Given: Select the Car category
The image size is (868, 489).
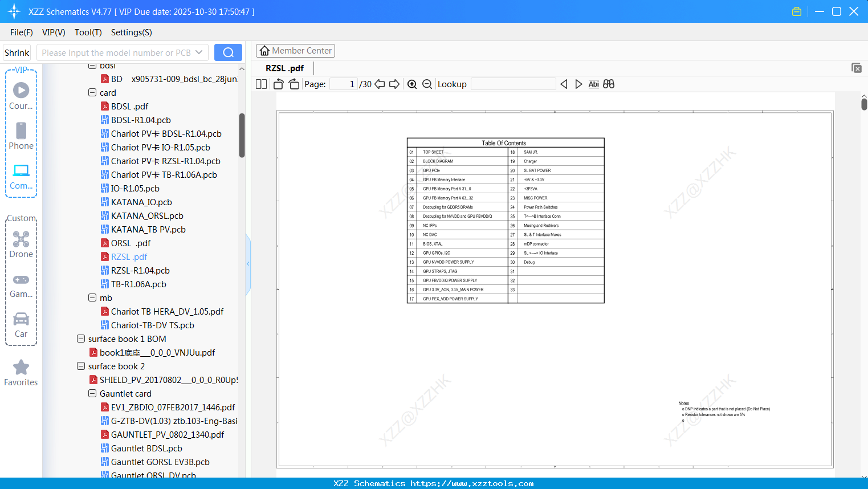Looking at the screenshot, I should coord(21,325).
